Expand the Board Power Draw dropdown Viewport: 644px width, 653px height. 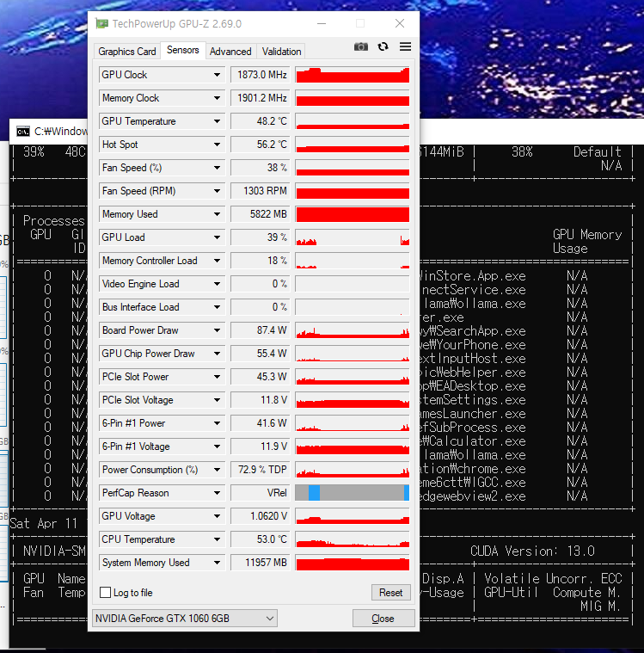217,330
